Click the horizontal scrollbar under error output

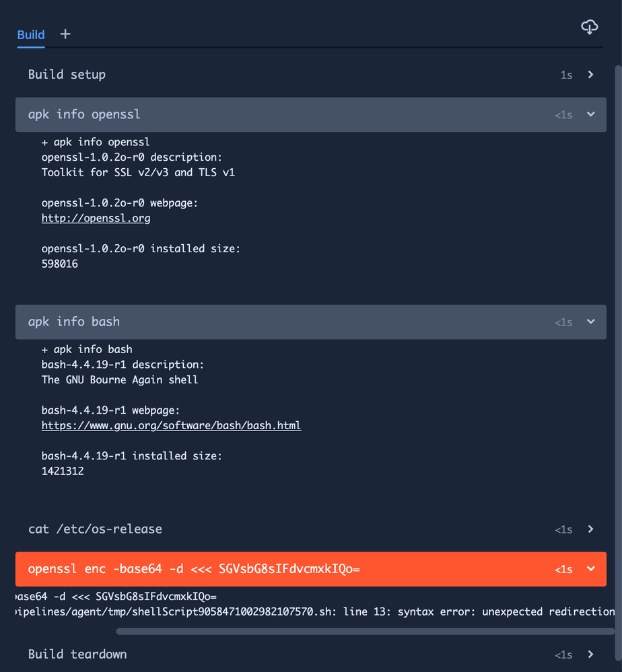point(365,631)
